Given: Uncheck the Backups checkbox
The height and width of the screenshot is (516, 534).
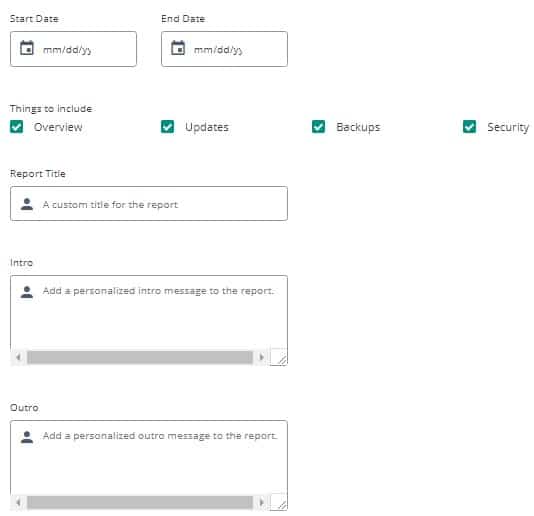Looking at the screenshot, I should [318, 127].
